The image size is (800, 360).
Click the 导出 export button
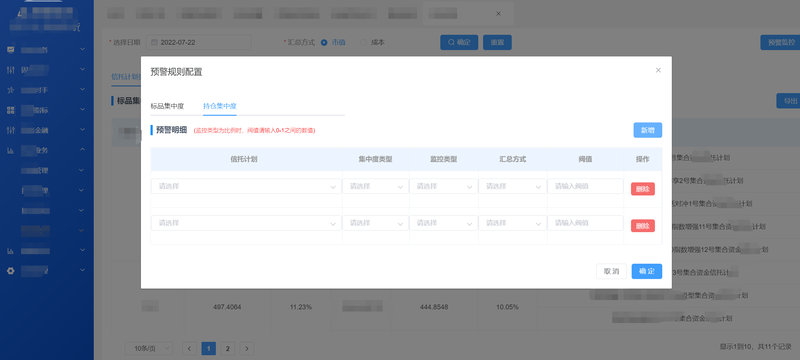(x=788, y=100)
